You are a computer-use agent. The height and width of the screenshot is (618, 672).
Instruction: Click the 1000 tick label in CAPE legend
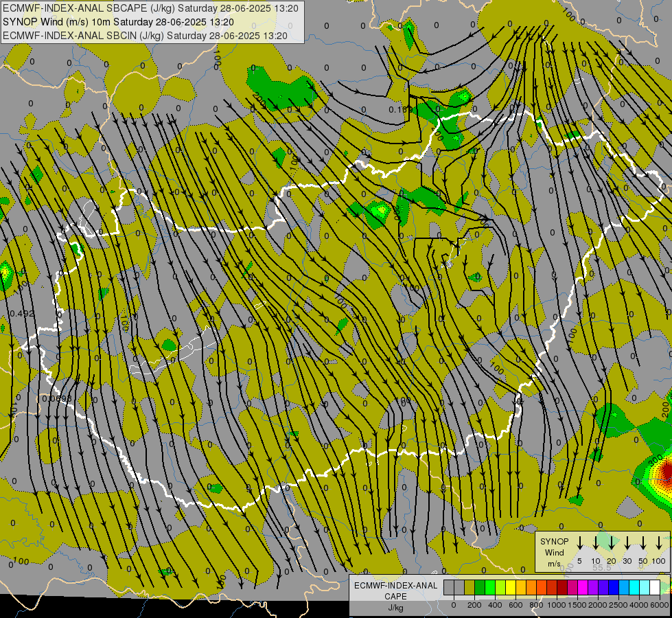tap(557, 605)
